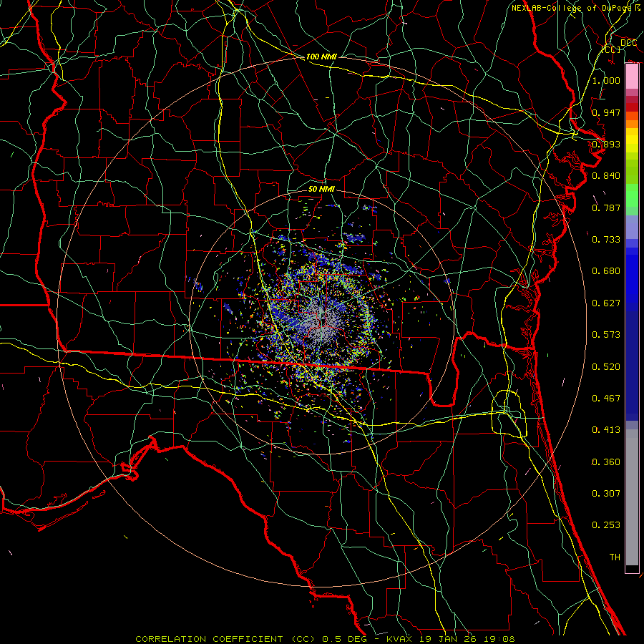Pick the pink segment atop the color scale

click(x=632, y=77)
